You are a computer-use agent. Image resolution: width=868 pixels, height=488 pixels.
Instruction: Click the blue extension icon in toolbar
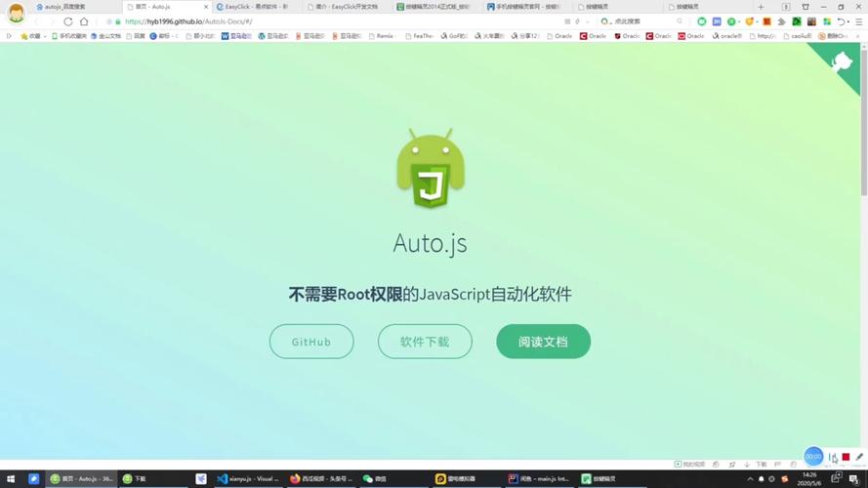pyautogui.click(x=717, y=21)
